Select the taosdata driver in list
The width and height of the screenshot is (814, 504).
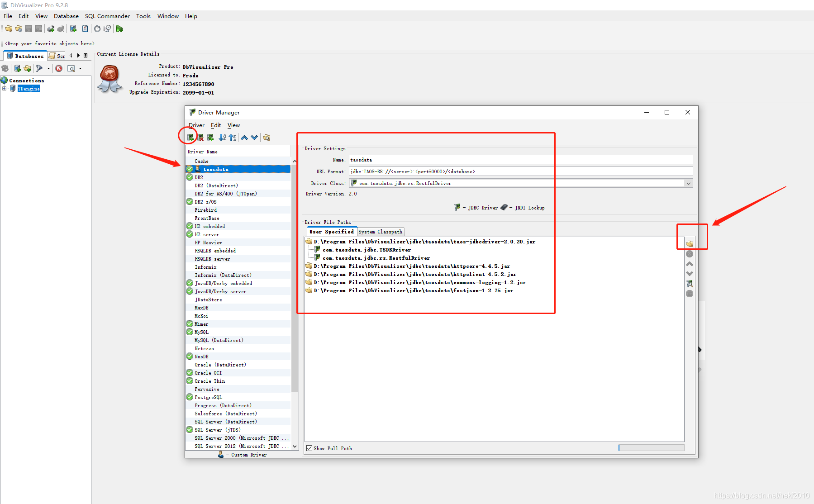pyautogui.click(x=238, y=169)
